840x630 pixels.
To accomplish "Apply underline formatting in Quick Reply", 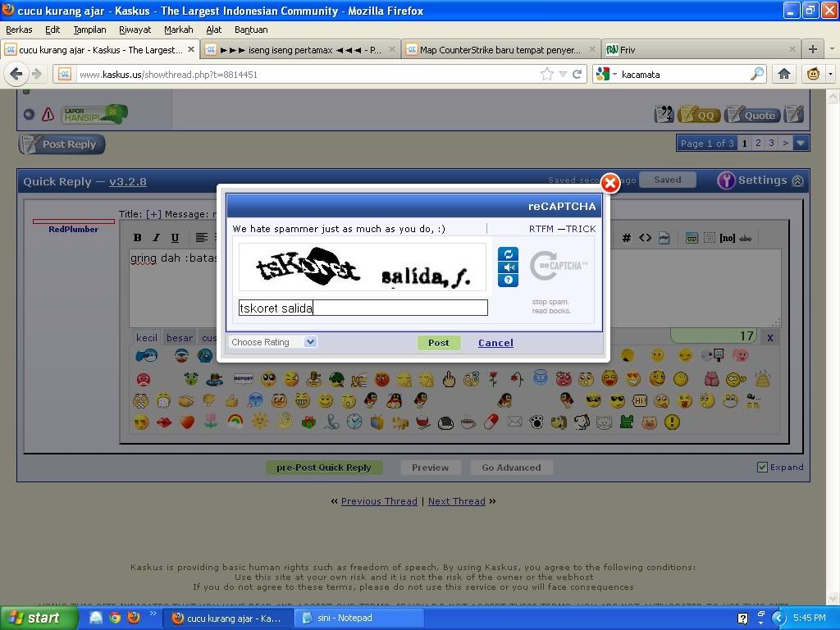I will tap(175, 237).
